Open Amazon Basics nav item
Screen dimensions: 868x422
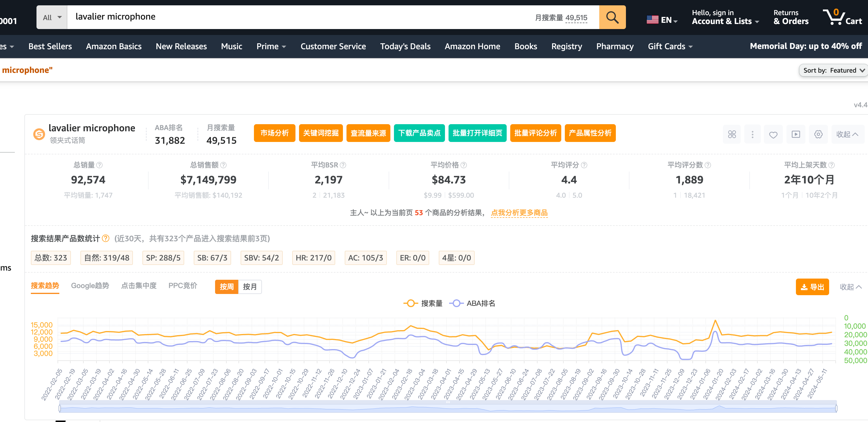point(114,47)
